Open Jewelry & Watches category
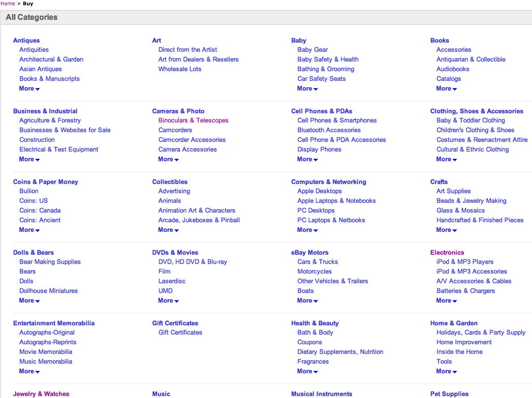 point(41,394)
